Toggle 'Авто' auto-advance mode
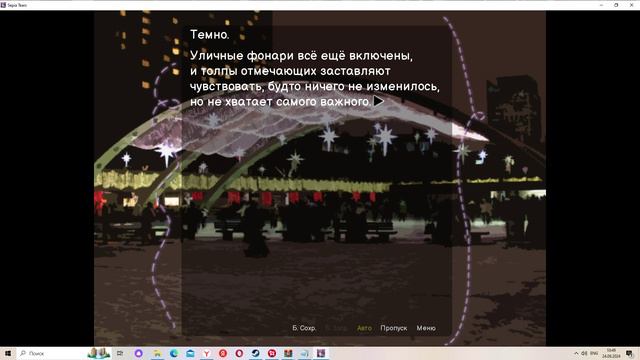640x360 pixels. pyautogui.click(x=364, y=328)
